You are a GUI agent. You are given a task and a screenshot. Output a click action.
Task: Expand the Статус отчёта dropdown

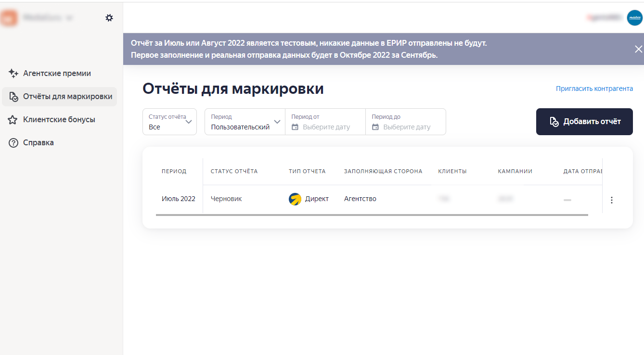(169, 122)
